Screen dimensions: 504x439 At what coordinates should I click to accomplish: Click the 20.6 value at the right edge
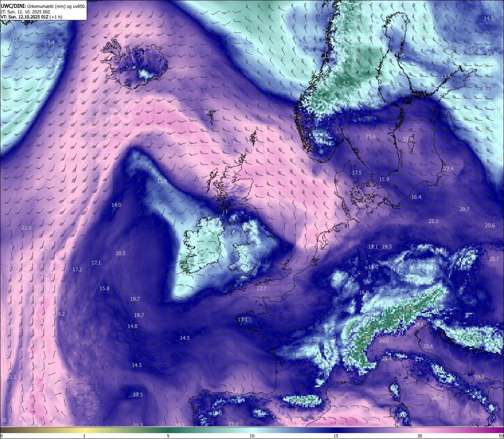coord(490,225)
